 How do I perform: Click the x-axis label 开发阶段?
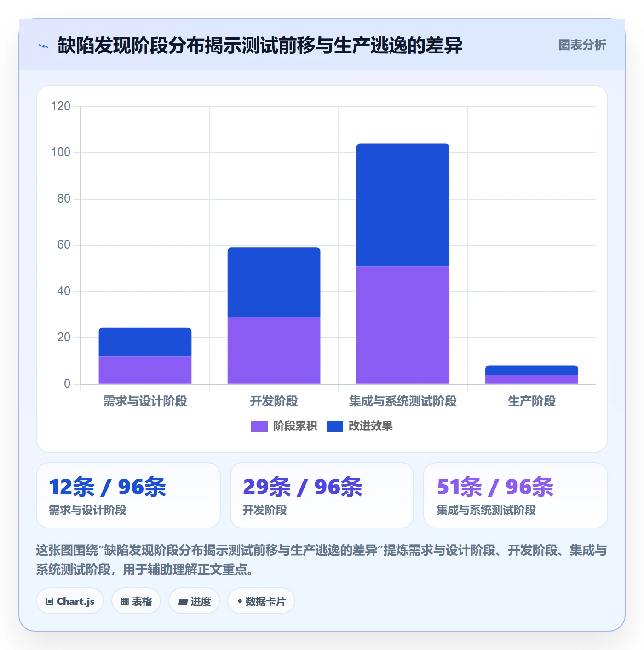pyautogui.click(x=274, y=401)
